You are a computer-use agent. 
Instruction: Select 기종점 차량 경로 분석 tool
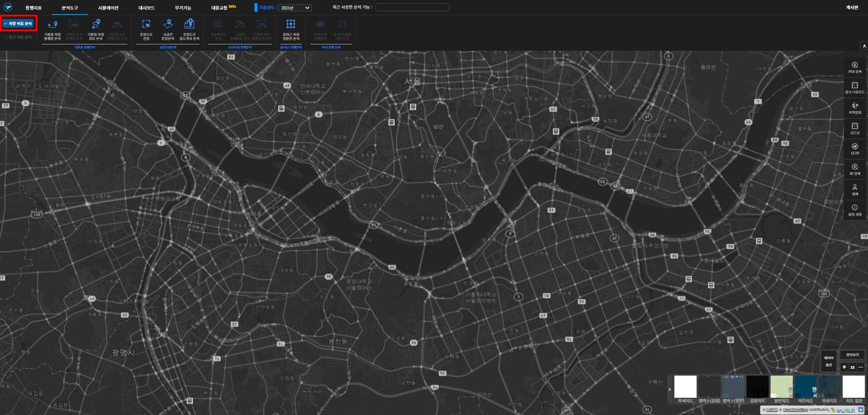tap(96, 30)
